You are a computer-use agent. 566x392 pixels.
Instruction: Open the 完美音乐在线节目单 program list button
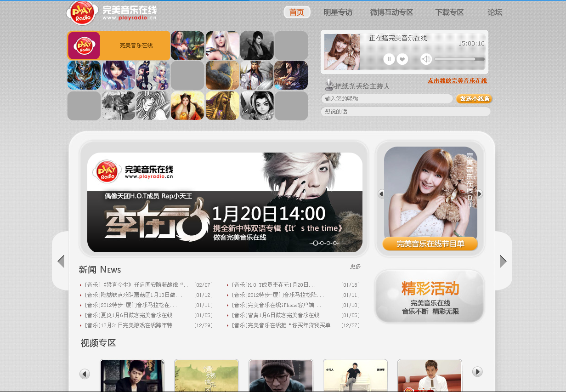pyautogui.click(x=430, y=244)
